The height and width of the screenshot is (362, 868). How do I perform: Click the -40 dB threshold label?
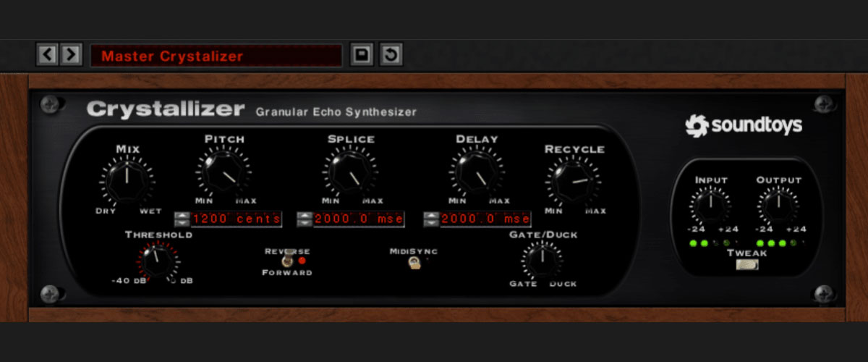pos(128,281)
